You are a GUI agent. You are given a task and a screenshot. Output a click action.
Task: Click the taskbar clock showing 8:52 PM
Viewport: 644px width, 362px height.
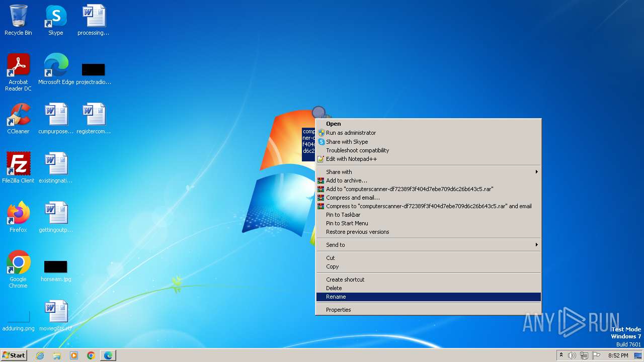[x=618, y=355]
